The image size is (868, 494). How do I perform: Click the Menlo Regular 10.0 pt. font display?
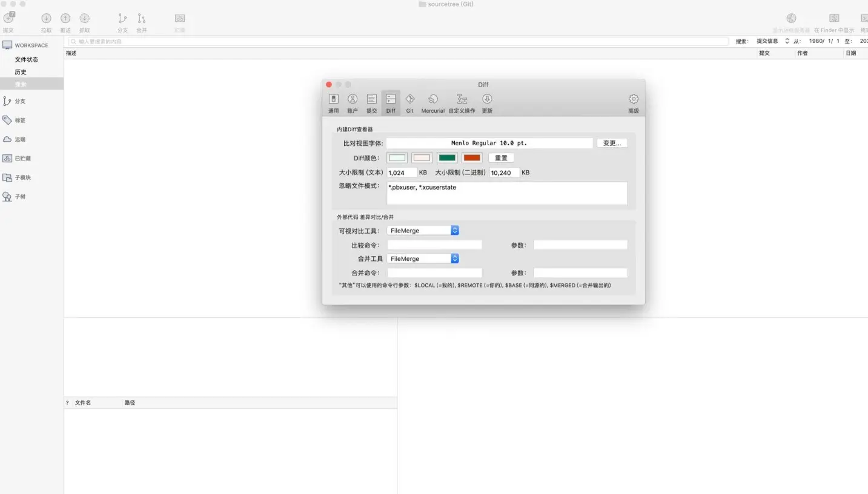(489, 143)
